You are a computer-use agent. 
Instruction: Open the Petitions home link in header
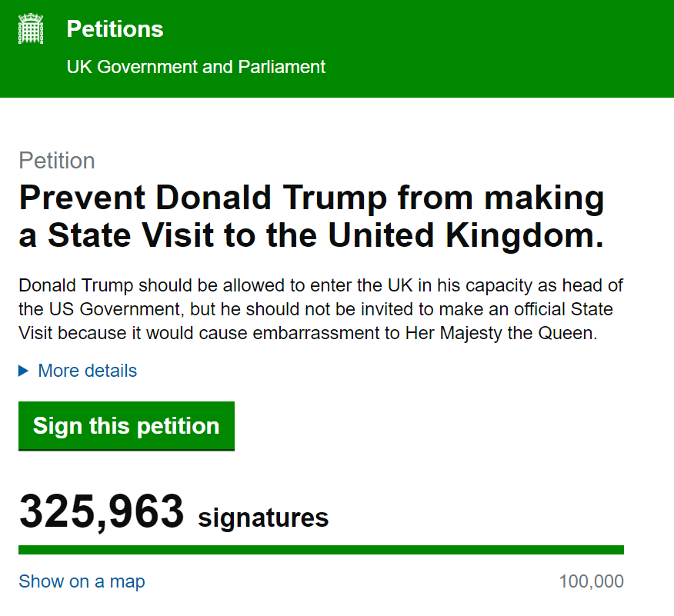tap(115, 29)
